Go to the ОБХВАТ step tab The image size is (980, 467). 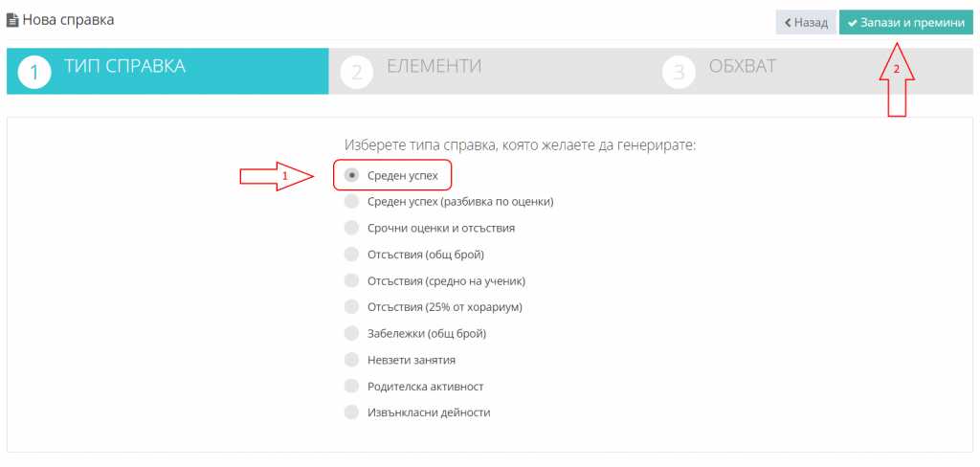point(812,71)
